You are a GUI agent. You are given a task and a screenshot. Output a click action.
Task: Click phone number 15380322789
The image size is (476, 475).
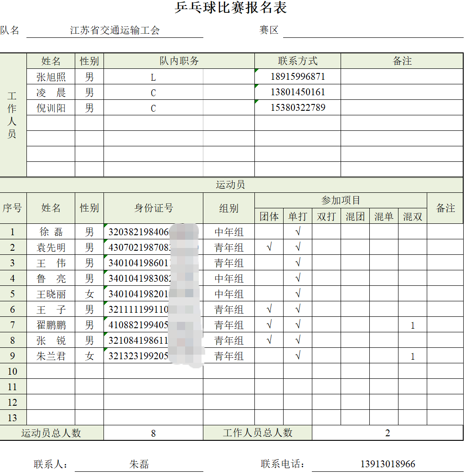pyautogui.click(x=298, y=108)
